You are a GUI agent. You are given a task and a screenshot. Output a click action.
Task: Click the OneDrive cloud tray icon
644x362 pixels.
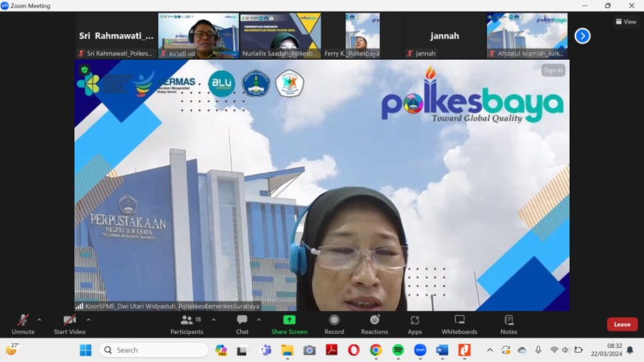pyautogui.click(x=522, y=350)
